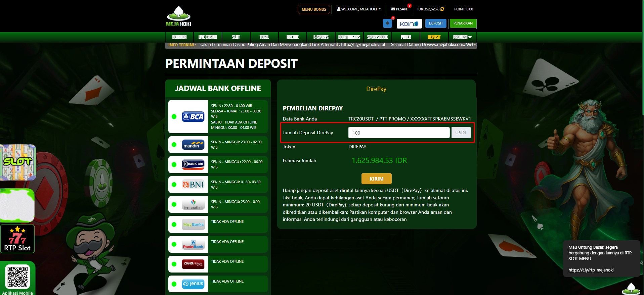The width and height of the screenshot is (644, 295).
Task: Expand the Welcome, MEJAHOKI user dropdown
Action: 359,9
